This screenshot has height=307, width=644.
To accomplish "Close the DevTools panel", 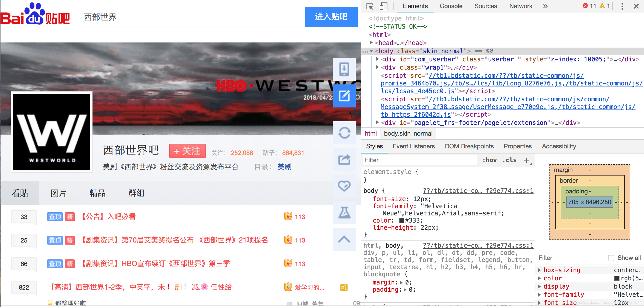I will tap(636, 6).
